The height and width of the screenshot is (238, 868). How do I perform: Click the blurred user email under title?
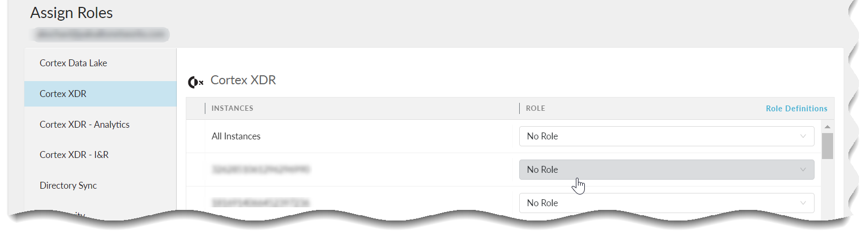[101, 34]
